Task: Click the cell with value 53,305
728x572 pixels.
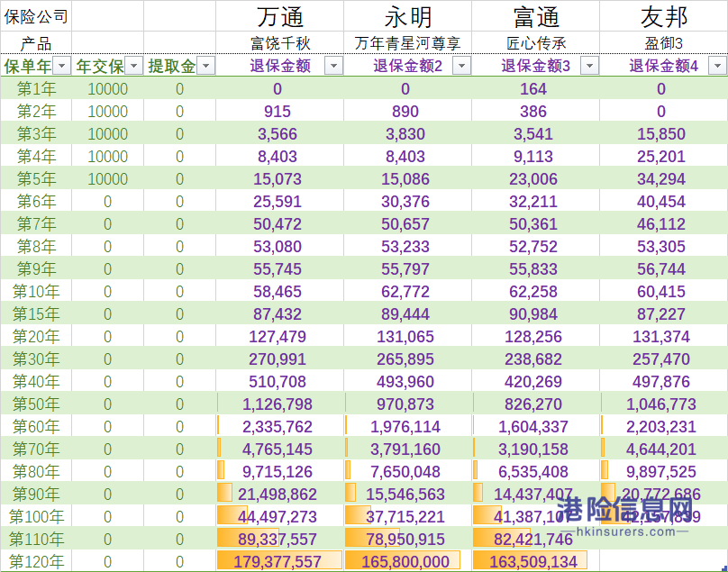Action: click(661, 247)
